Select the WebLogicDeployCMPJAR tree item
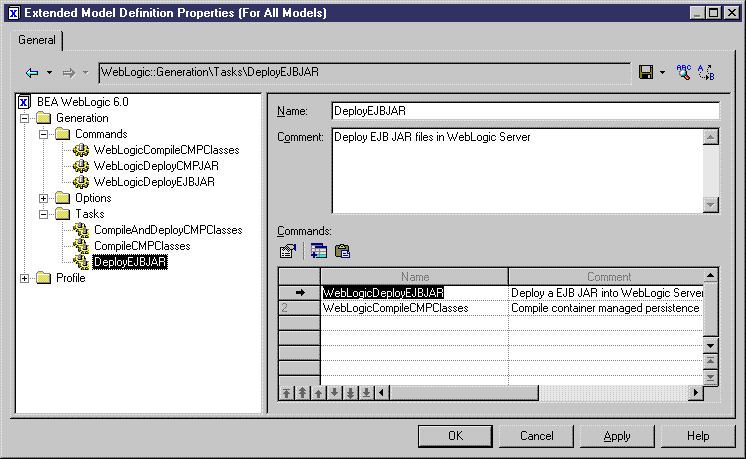Screen dimensions: 746x459 pos(156,166)
